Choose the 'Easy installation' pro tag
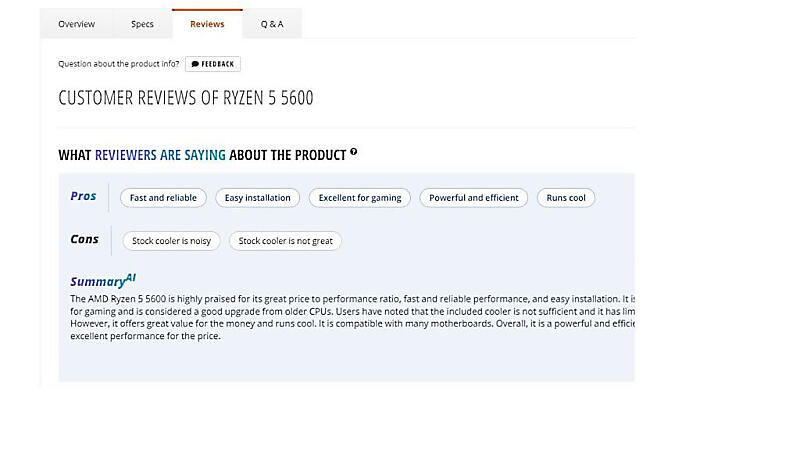800x468 pixels. tap(258, 198)
